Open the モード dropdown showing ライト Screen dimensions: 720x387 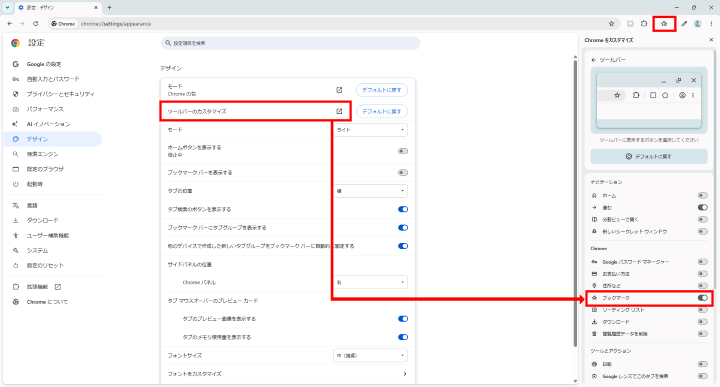[370, 130]
